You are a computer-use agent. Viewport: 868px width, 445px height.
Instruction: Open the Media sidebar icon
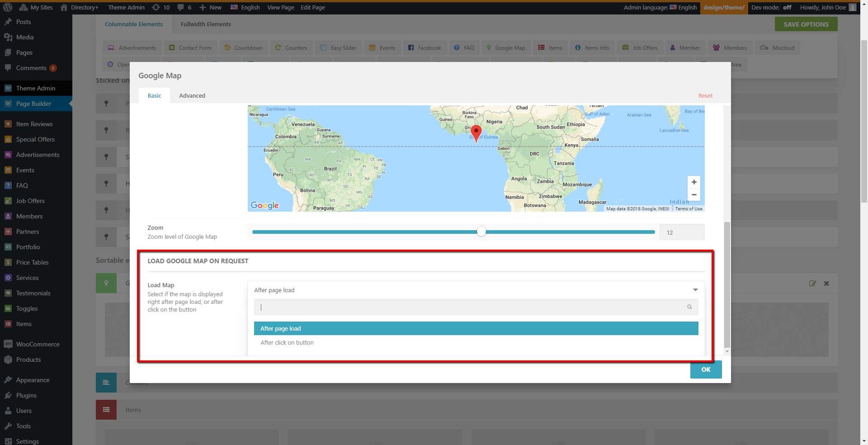[x=8, y=37]
